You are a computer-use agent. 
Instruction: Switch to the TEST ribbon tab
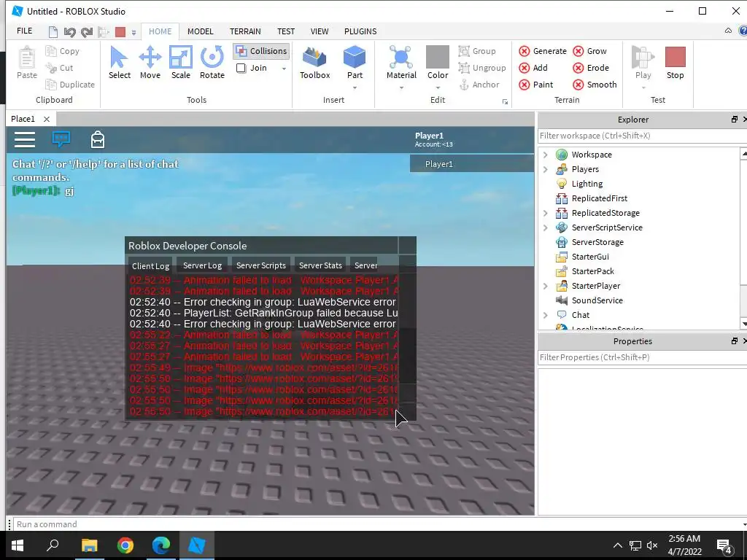click(286, 31)
